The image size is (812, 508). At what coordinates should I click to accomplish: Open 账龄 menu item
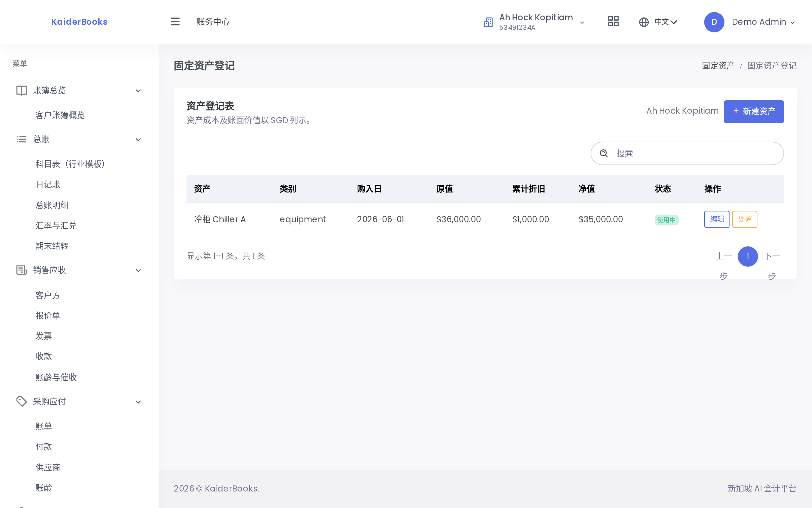click(44, 488)
